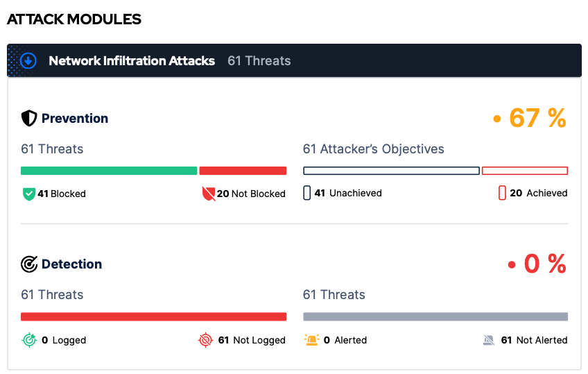Viewport: 588px width, 374px height.
Task: Click the green Logged target icon
Action: (x=29, y=340)
